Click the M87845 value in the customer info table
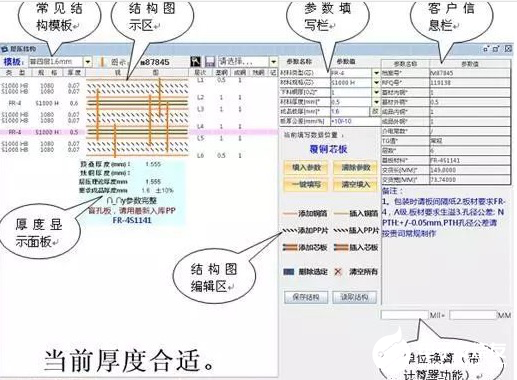The width and height of the screenshot is (517, 380). pos(442,73)
